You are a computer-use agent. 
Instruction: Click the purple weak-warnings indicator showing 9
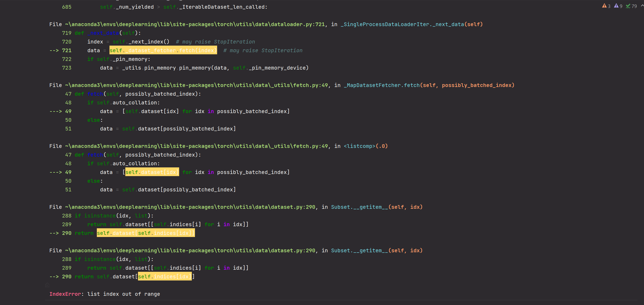click(618, 6)
